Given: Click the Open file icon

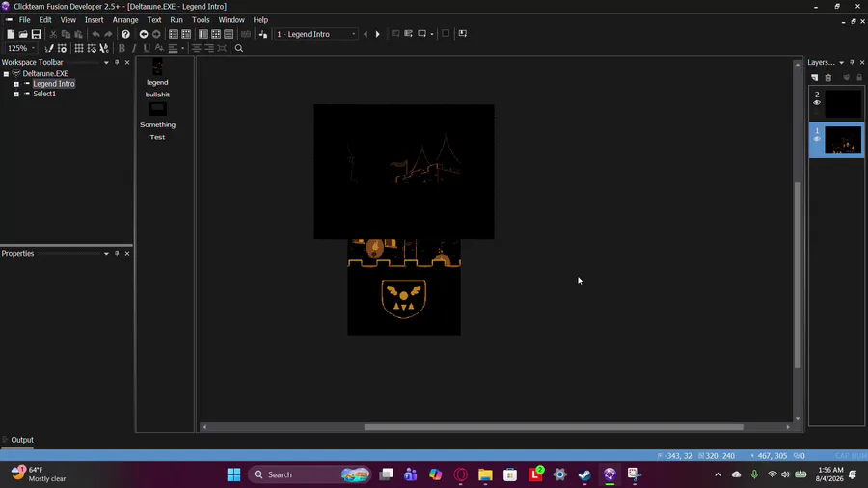Looking at the screenshot, I should (23, 34).
